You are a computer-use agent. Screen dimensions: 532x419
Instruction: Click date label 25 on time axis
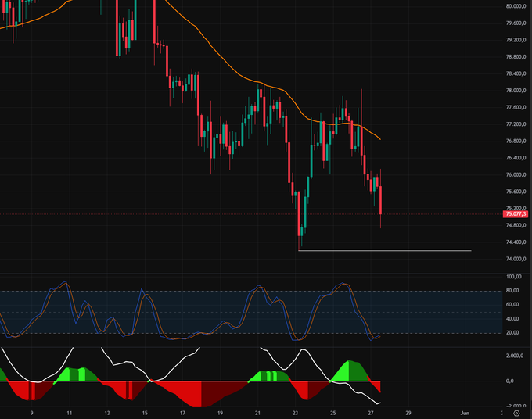click(x=332, y=413)
